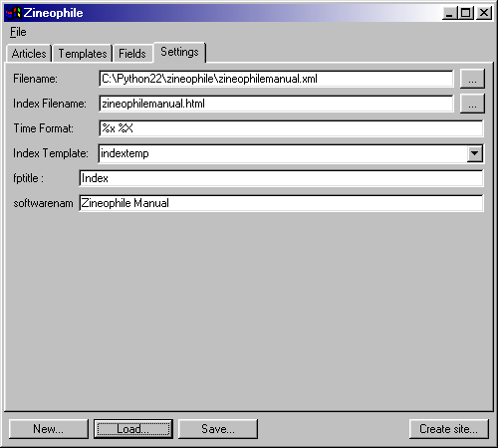
Task: Switch to the Templates tab
Action: point(83,54)
